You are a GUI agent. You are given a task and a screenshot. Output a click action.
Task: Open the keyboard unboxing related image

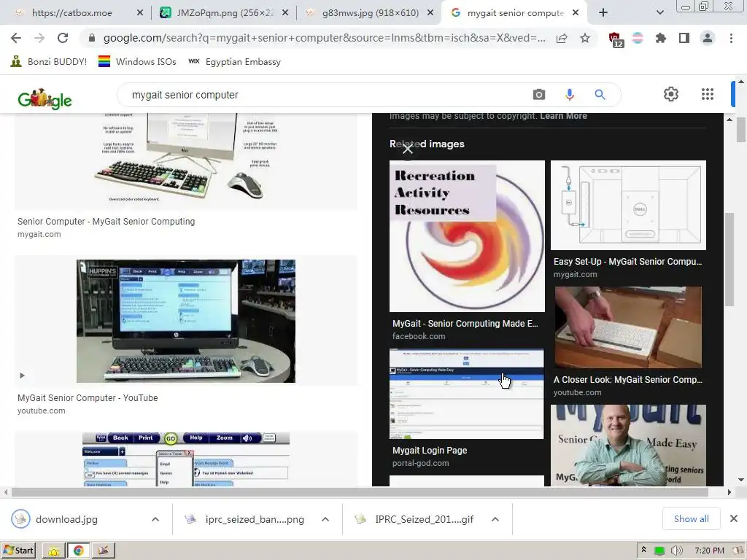628,327
